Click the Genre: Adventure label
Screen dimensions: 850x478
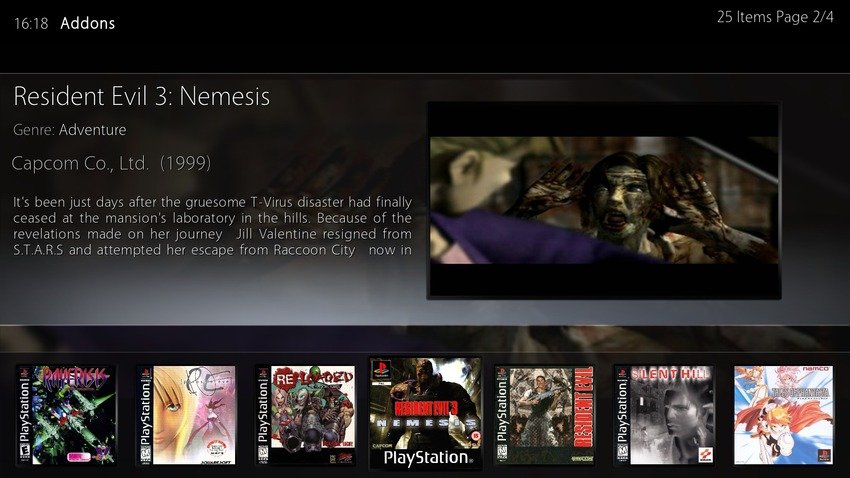point(70,130)
